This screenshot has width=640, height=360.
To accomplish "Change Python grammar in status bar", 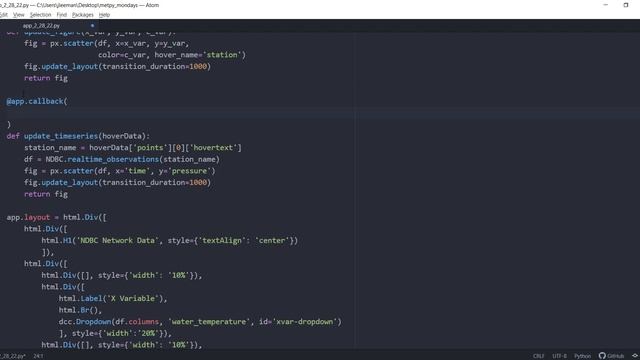I will (x=582, y=356).
